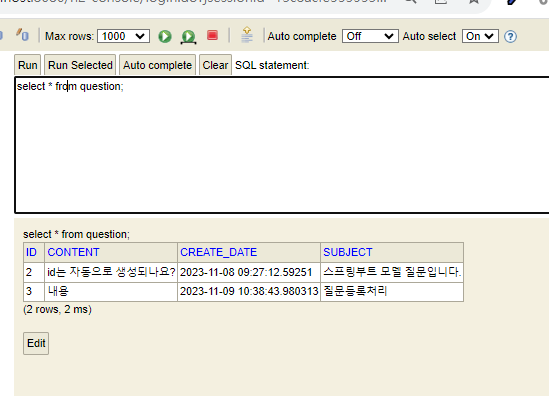The image size is (549, 396).
Task: Click the SUBJECT column header
Action: click(x=392, y=252)
